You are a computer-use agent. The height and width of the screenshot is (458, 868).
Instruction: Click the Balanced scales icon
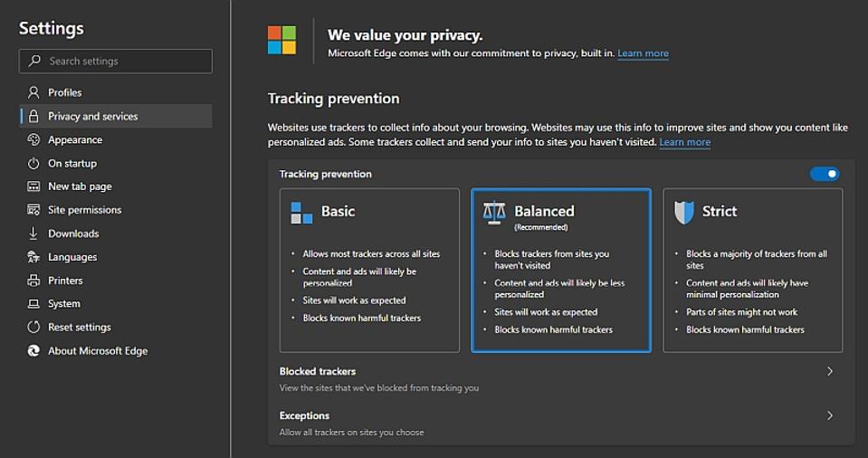[494, 214]
